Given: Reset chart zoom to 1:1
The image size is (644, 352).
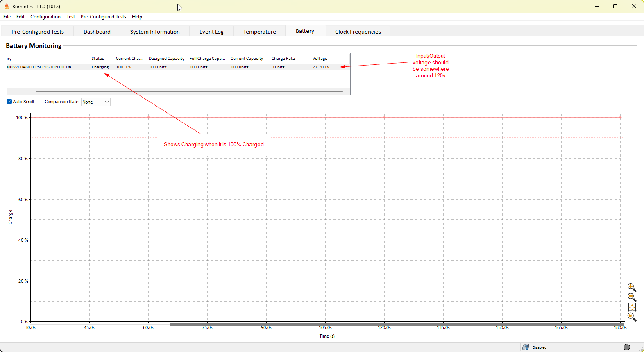Looking at the screenshot, I should point(632,317).
